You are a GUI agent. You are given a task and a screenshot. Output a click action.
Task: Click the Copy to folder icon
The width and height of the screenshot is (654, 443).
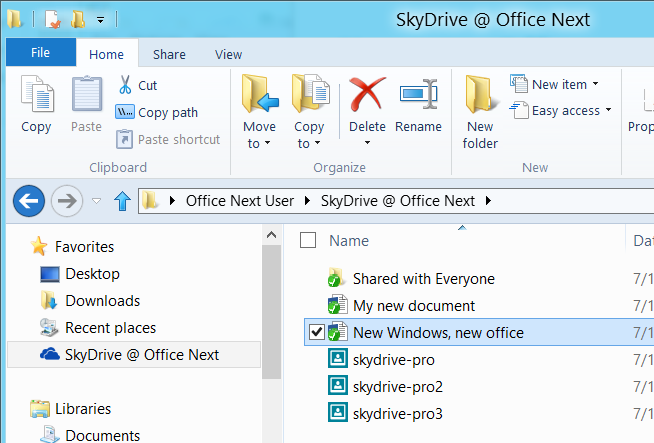tap(311, 94)
